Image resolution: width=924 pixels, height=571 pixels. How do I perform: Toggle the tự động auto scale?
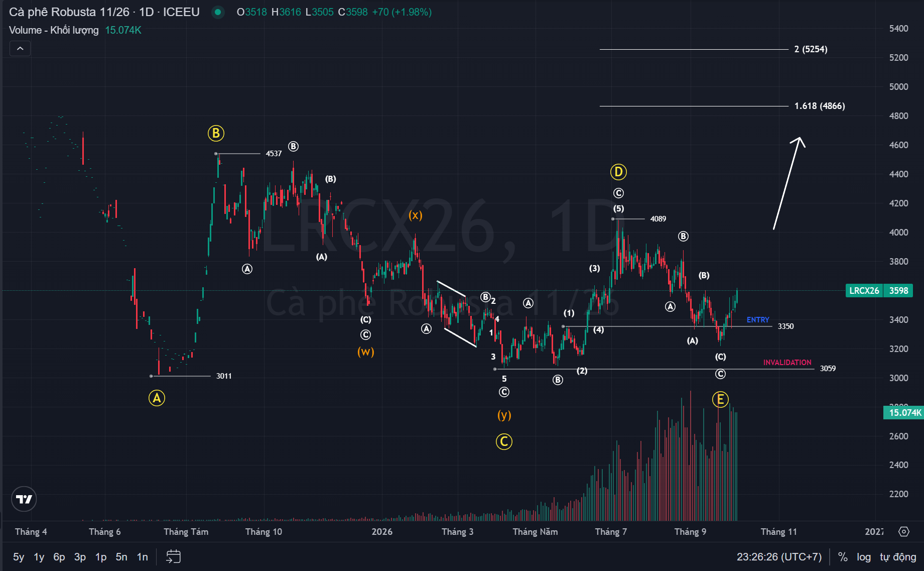click(x=898, y=557)
